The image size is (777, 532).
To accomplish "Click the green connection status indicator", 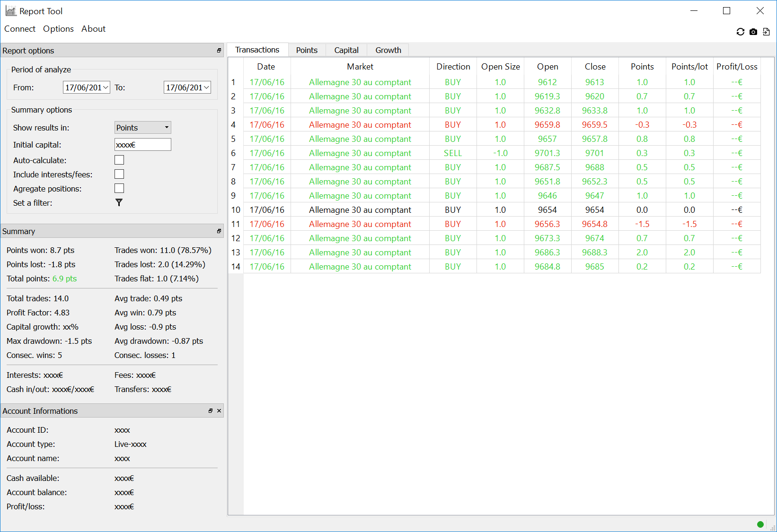I will pyautogui.click(x=760, y=524).
